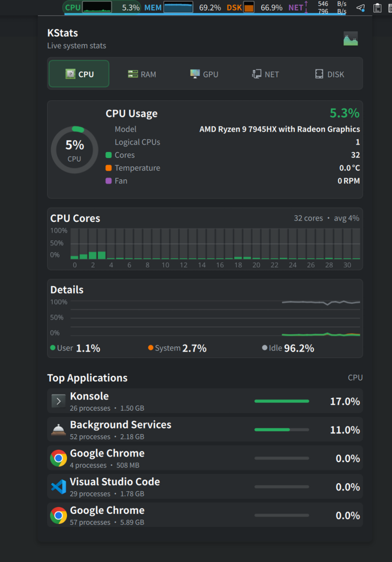Click the 0 RPM fan value
This screenshot has height=562, width=392.
pos(349,181)
